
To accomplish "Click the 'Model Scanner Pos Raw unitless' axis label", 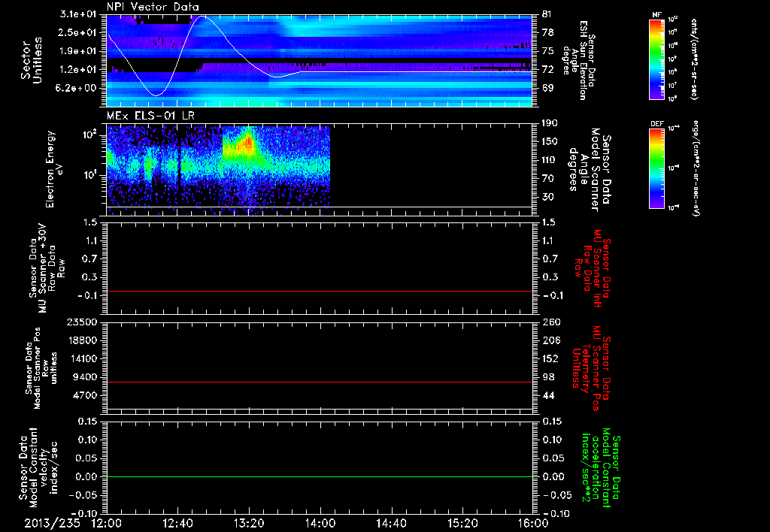I will pyautogui.click(x=42, y=368).
